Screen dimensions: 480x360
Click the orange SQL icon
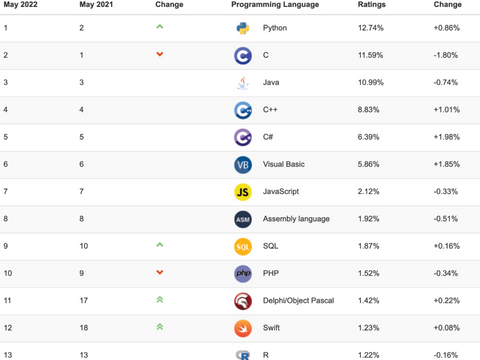[243, 247]
